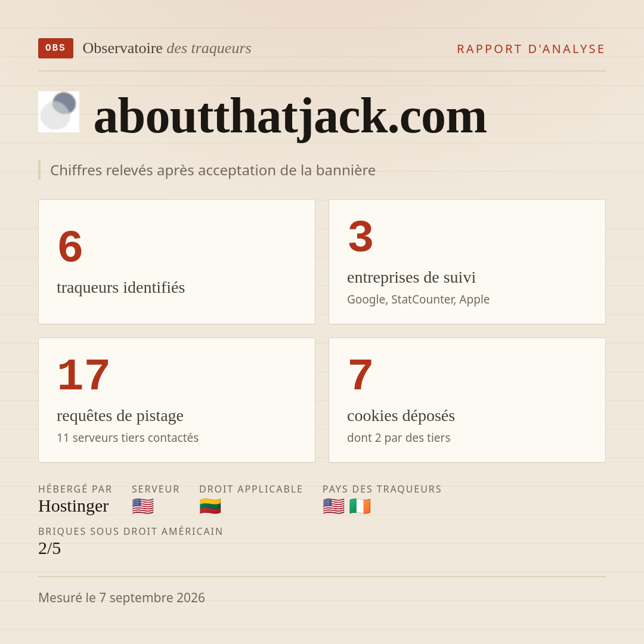Click 'Google, StatCounter, Apple' company list

pos(418,299)
